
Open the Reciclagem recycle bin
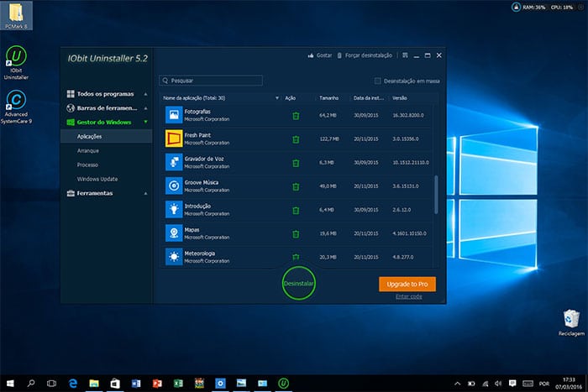click(x=571, y=322)
